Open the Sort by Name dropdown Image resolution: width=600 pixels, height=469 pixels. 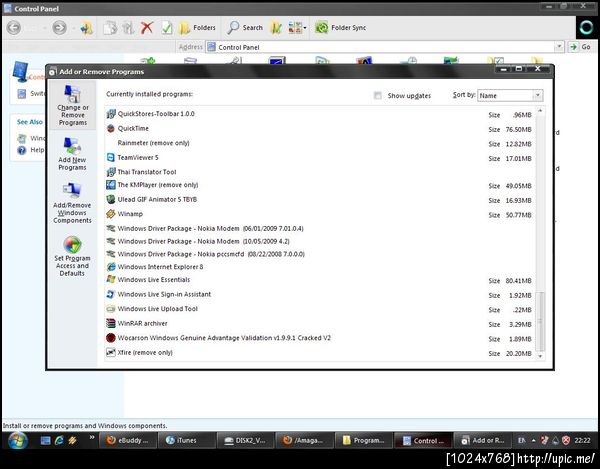tap(510, 95)
